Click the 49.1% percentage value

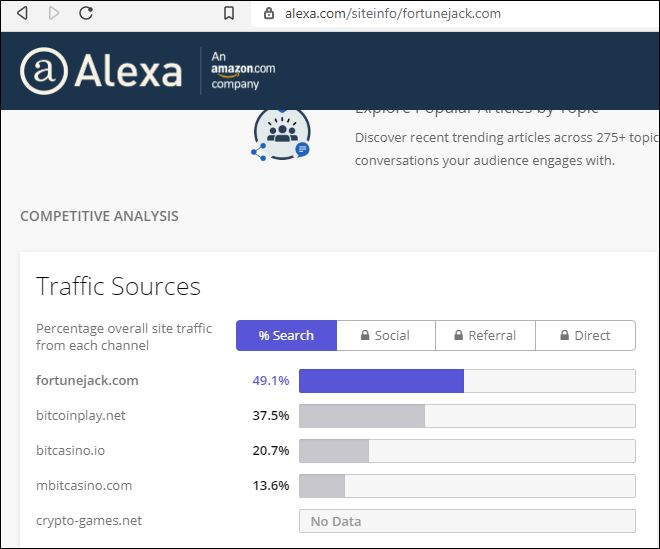click(x=271, y=381)
